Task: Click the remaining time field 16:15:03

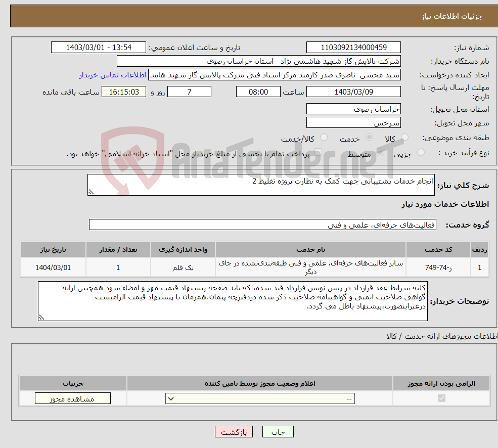Action: coord(124,92)
